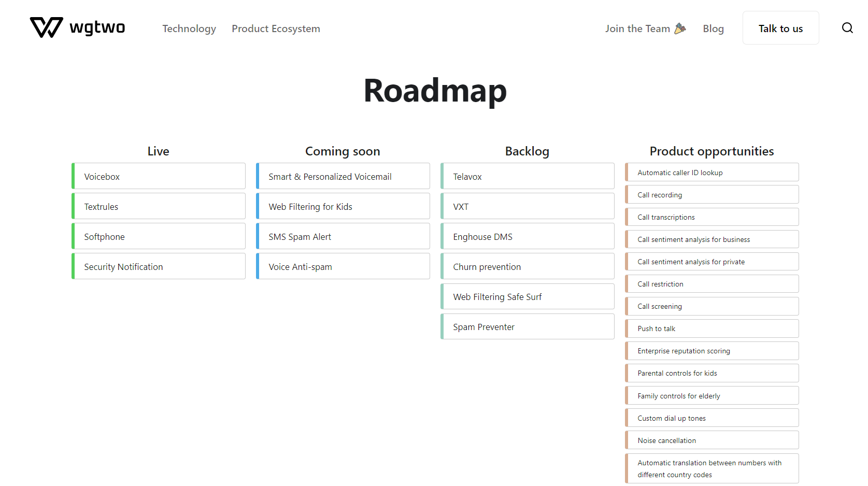Open the SMS Spam Alert card
The height and width of the screenshot is (486, 868).
click(343, 236)
